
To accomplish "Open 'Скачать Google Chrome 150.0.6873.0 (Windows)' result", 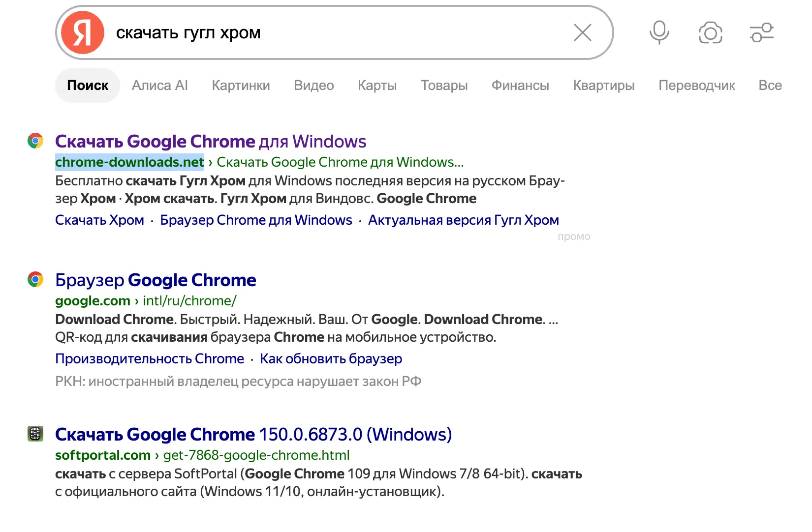I will click(x=253, y=435).
